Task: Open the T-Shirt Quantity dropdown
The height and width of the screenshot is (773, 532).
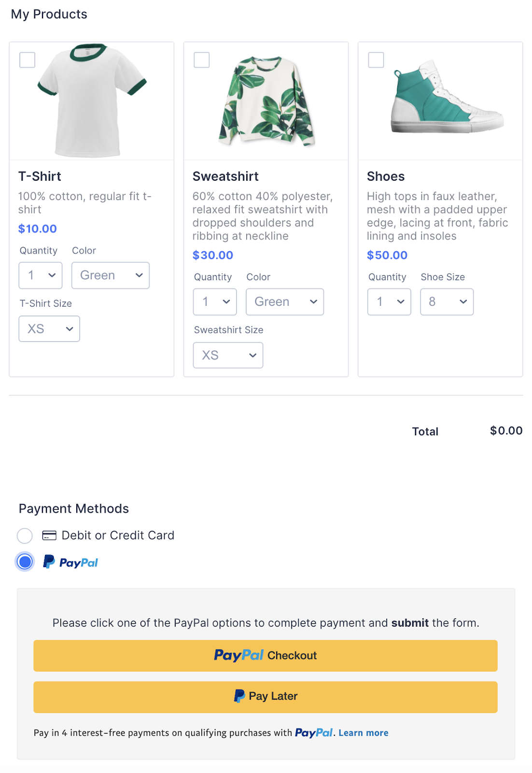Action: [x=41, y=275]
